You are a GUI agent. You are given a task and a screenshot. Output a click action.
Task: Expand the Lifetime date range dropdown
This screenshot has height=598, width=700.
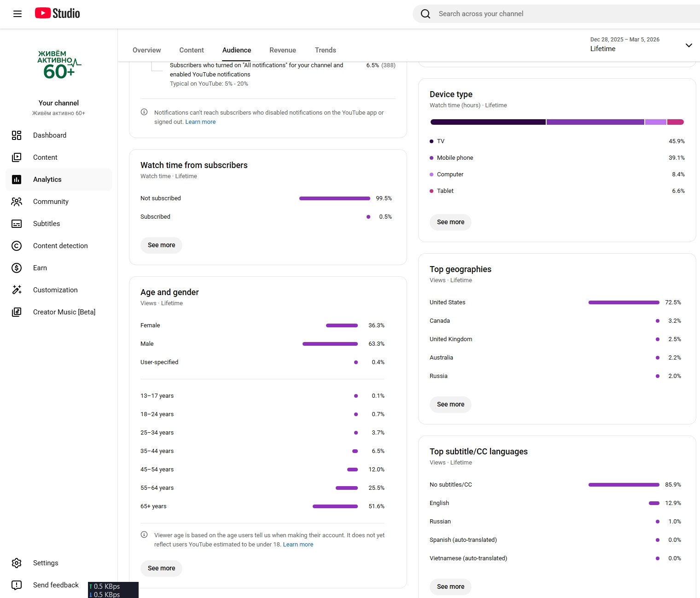click(688, 45)
